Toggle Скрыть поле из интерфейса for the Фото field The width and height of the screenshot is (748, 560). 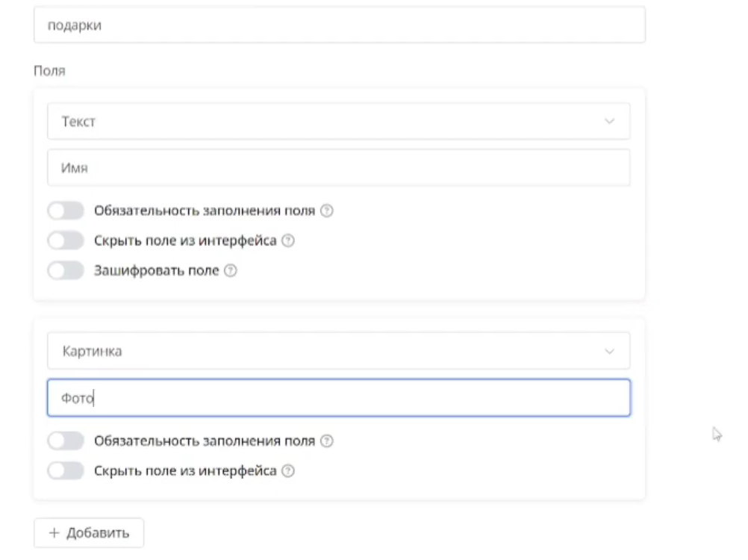(x=66, y=471)
